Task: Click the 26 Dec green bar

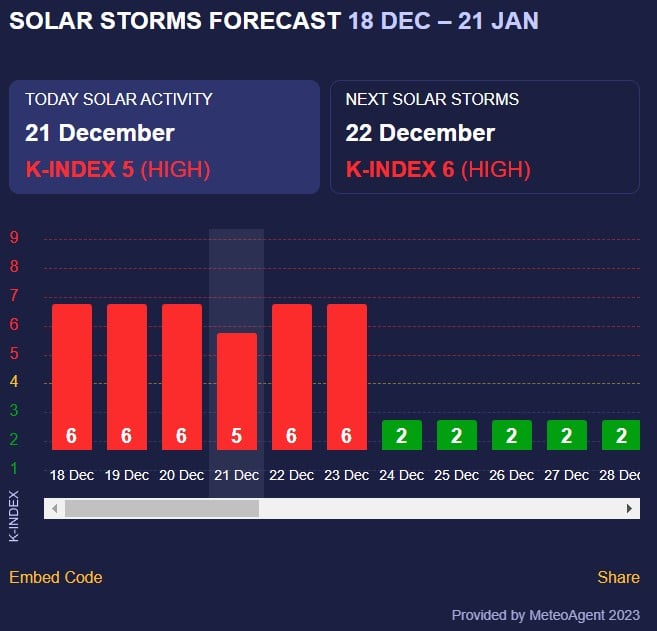Action: coord(512,435)
